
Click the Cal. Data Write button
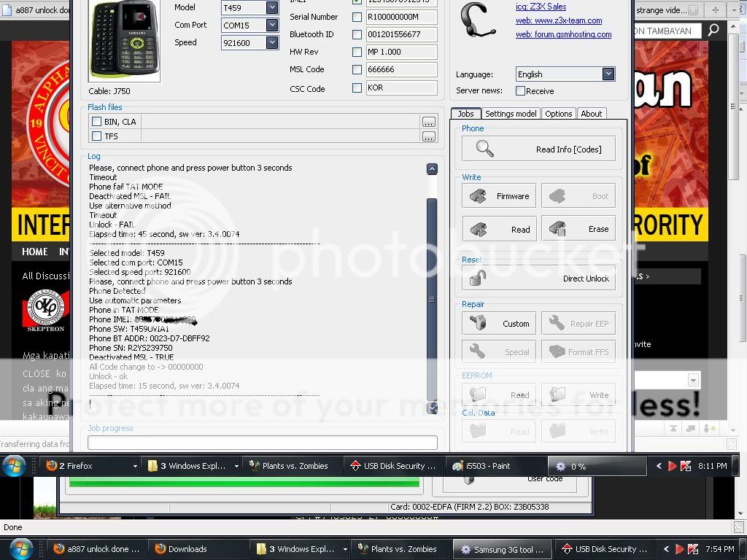click(x=578, y=432)
